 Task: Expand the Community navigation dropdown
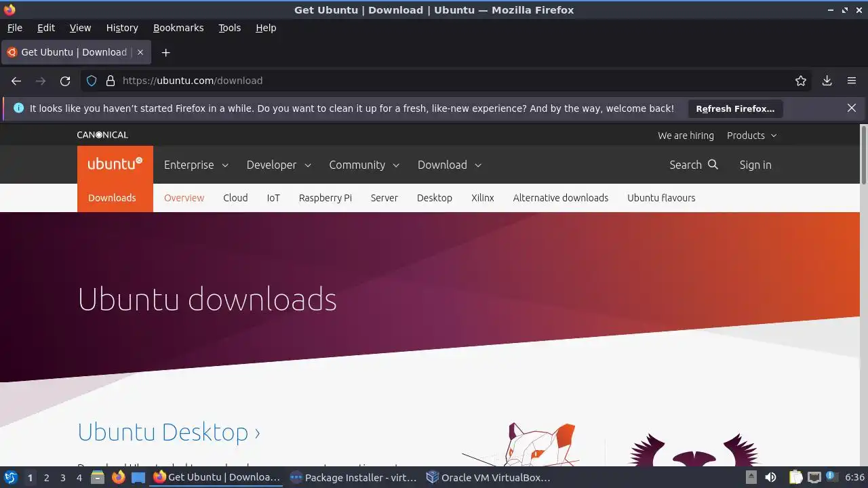pos(364,165)
